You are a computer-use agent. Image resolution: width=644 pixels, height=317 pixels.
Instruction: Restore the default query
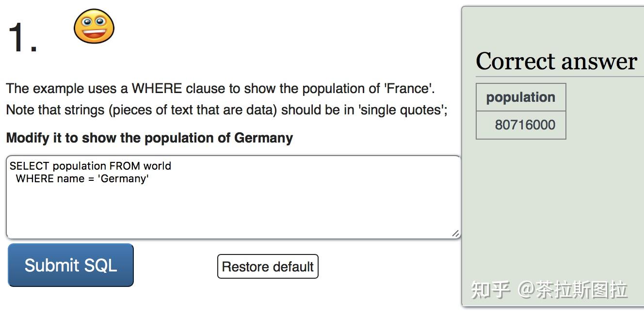pyautogui.click(x=268, y=267)
